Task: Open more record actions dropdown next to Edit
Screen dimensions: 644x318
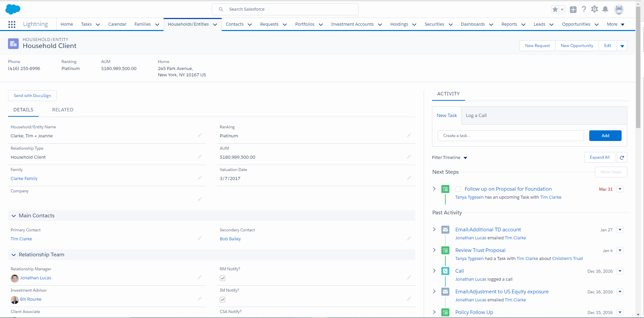Action: [x=622, y=46]
